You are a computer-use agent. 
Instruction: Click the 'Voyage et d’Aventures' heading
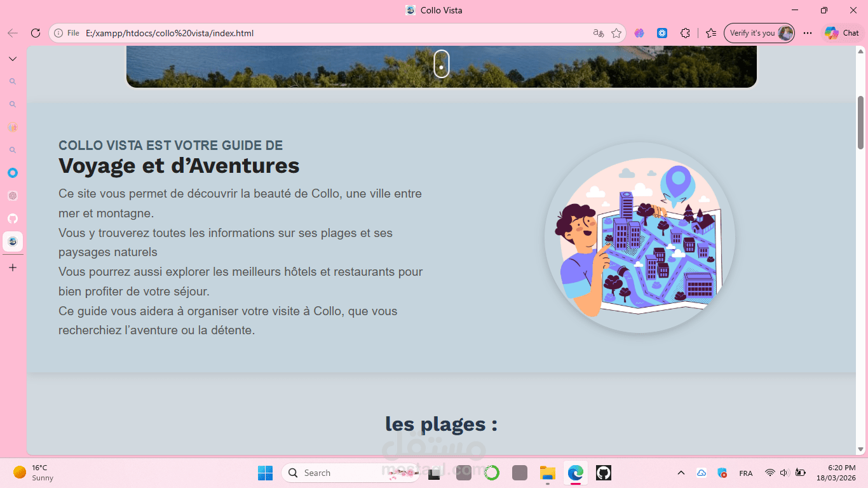pos(179,165)
